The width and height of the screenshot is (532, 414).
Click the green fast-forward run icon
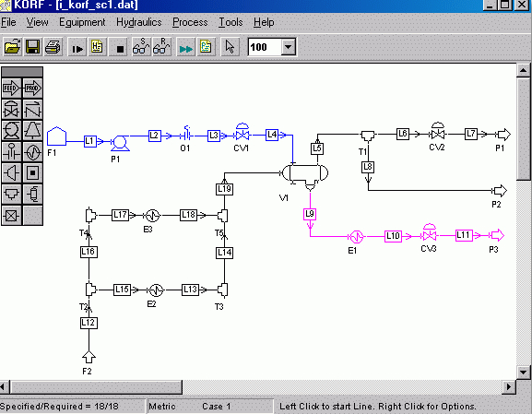185,47
